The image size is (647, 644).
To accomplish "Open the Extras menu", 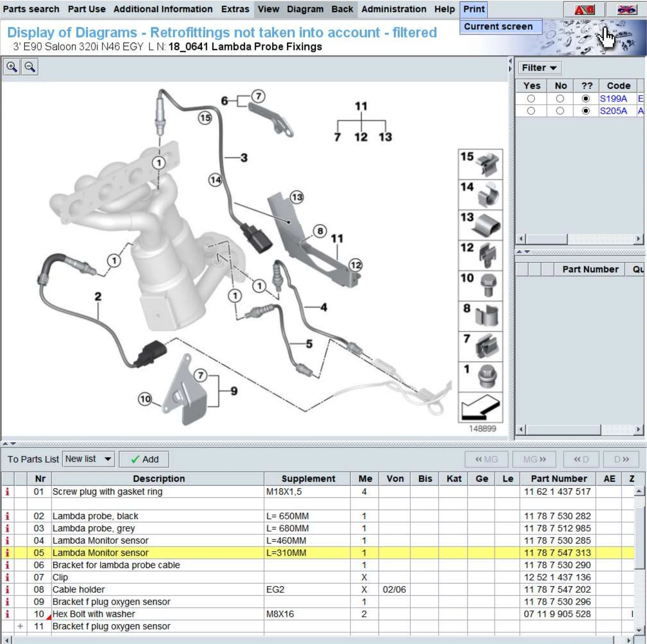I will click(x=235, y=9).
